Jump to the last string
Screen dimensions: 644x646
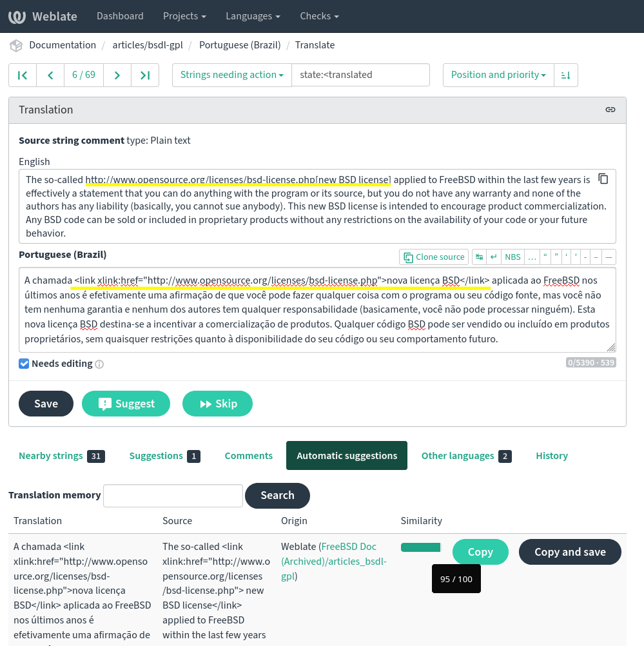point(145,75)
